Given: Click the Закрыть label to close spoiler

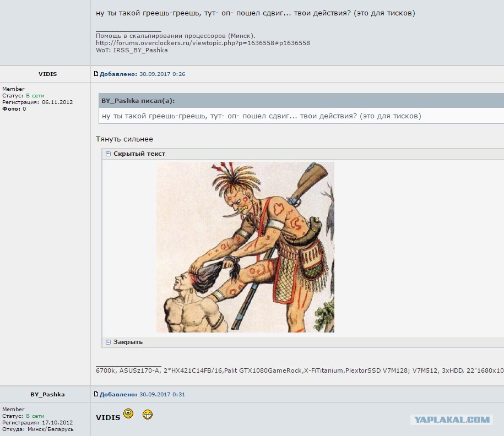Looking at the screenshot, I should 128,342.
